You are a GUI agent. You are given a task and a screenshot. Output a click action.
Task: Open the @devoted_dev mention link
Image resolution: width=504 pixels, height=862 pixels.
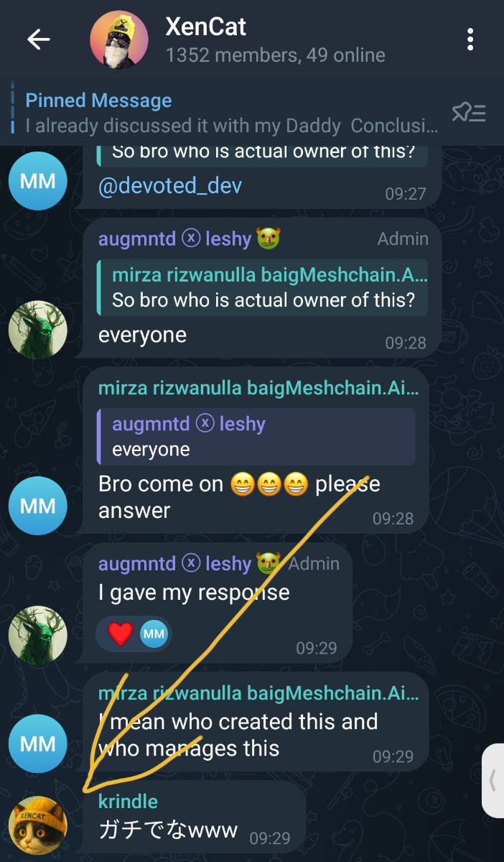[x=170, y=186]
